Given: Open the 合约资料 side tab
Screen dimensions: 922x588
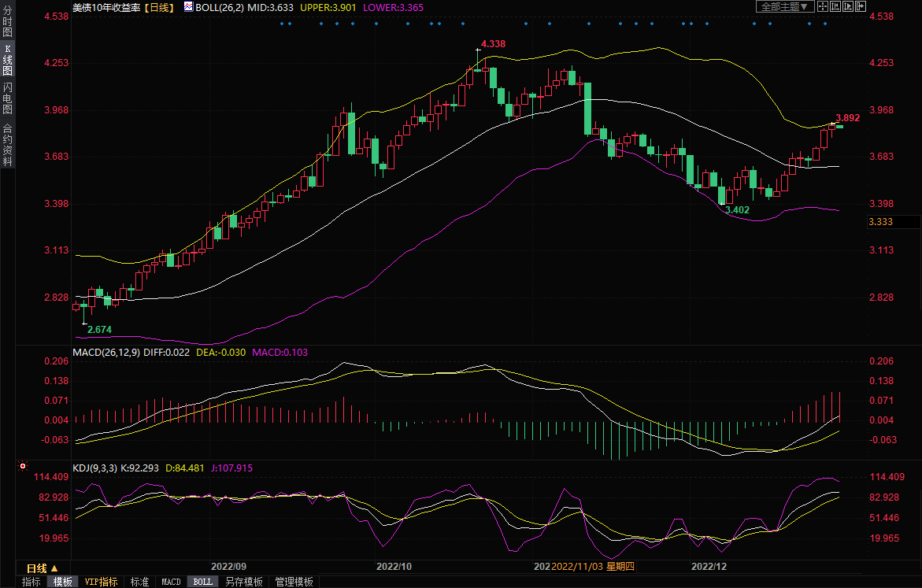Looking at the screenshot, I should 7,145.
